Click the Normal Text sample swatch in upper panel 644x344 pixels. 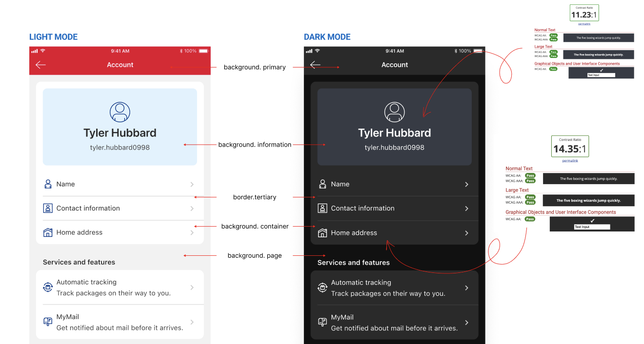pos(598,38)
